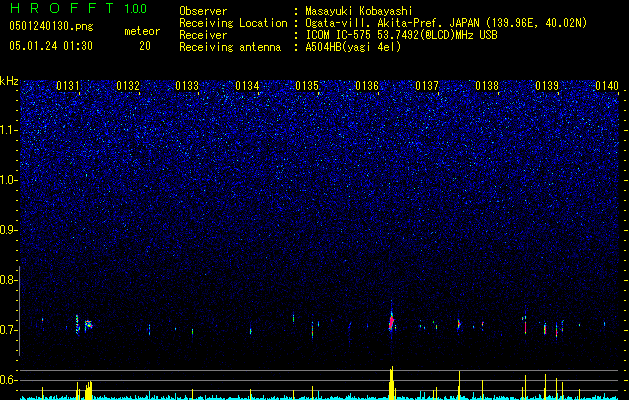Viewport: 629px width, 400px height.
Task: Select the ICOM IC-575 receiver details
Action: [x=401, y=35]
